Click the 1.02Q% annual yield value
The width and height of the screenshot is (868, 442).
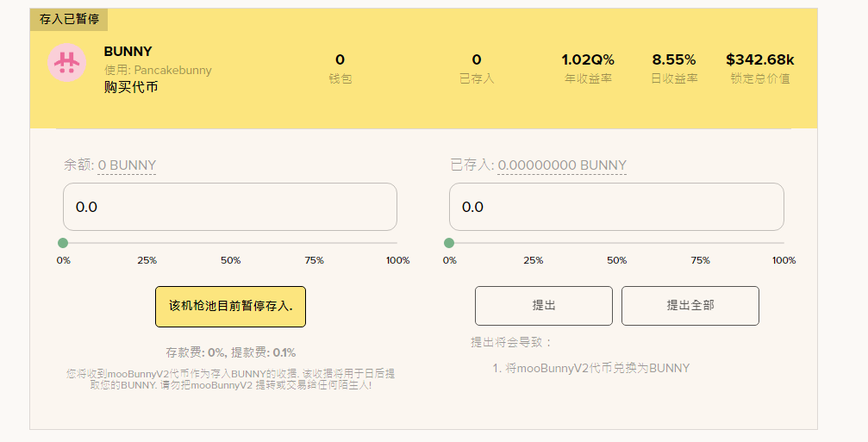[588, 59]
